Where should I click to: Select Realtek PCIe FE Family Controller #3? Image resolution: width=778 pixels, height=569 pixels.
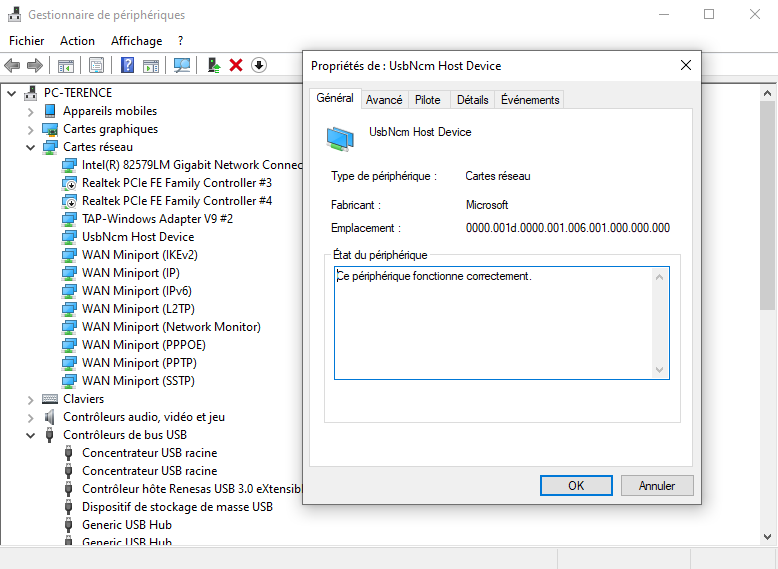(x=176, y=183)
